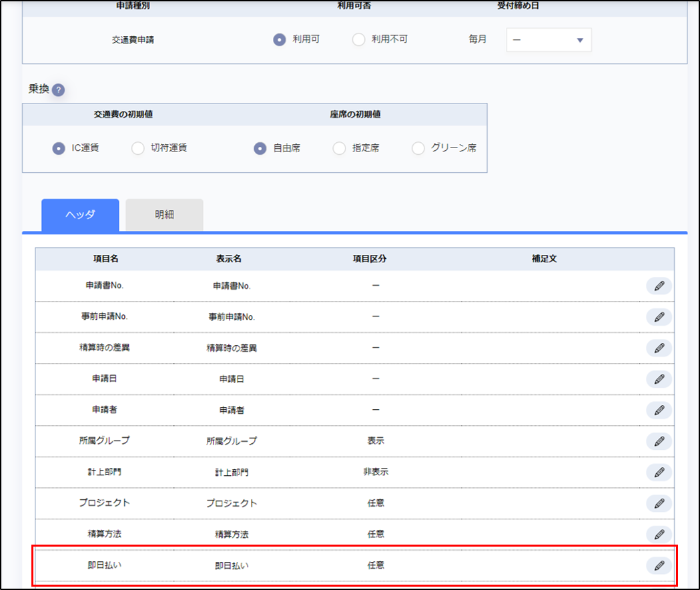Switch to the 明細 tab
The width and height of the screenshot is (700, 590).
(164, 215)
